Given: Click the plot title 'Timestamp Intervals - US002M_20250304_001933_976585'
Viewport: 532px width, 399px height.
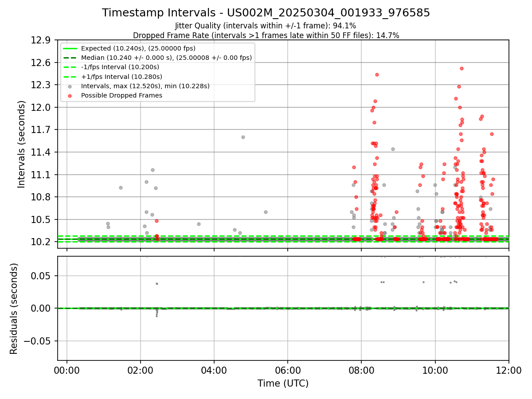Looking at the screenshot, I should coord(266,13).
